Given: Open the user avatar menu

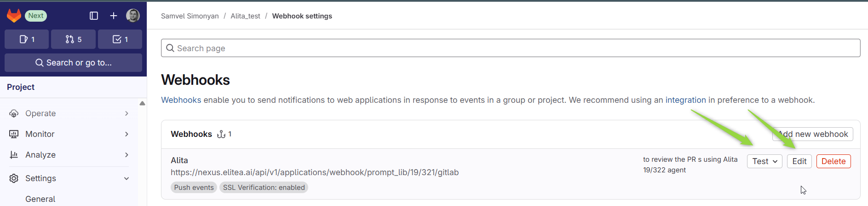Looking at the screenshot, I should click(133, 16).
